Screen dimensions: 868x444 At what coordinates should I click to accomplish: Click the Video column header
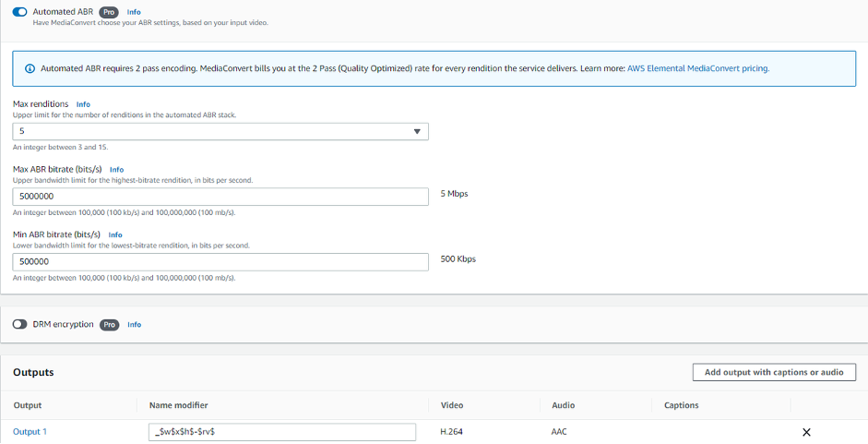click(x=452, y=405)
